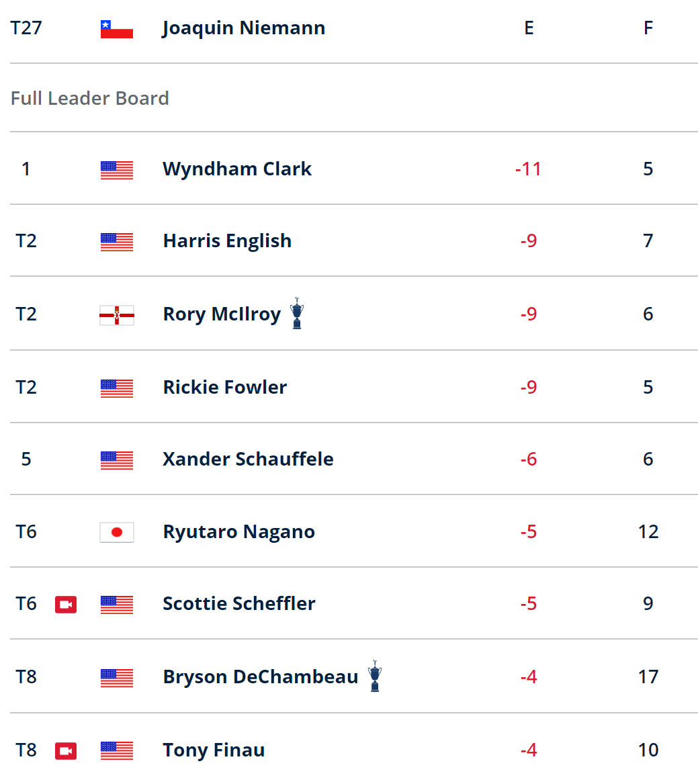698x784 pixels.
Task: Click the Chile flag for Joaquin Niemann
Action: [116, 29]
